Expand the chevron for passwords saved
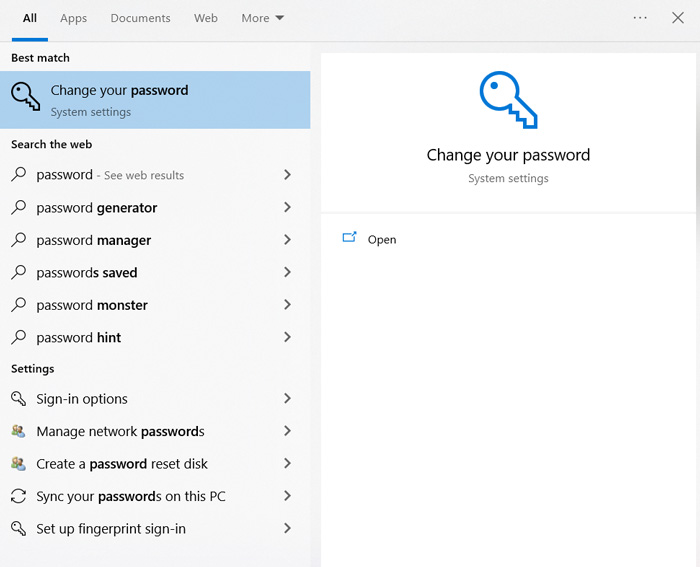 pos(287,272)
